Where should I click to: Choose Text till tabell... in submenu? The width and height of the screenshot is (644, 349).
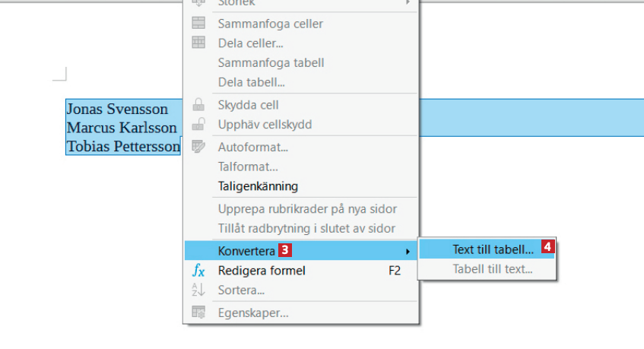click(493, 249)
